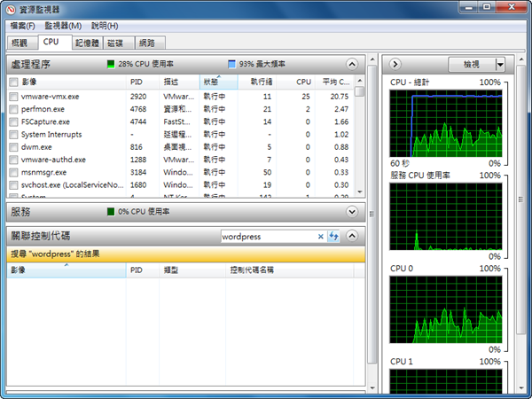Screen dimensions: 532x399
Task: Select the vmware-vmx.exe process name
Action: pyautogui.click(x=50, y=97)
